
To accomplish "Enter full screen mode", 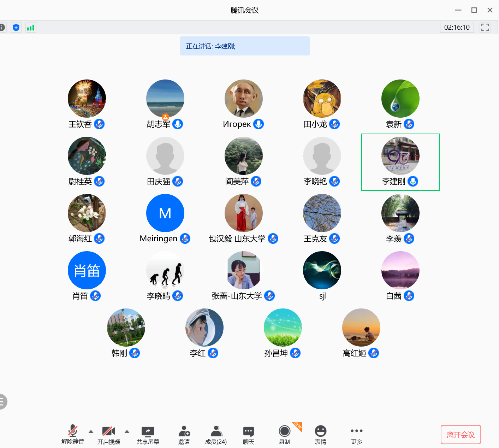I will [485, 27].
